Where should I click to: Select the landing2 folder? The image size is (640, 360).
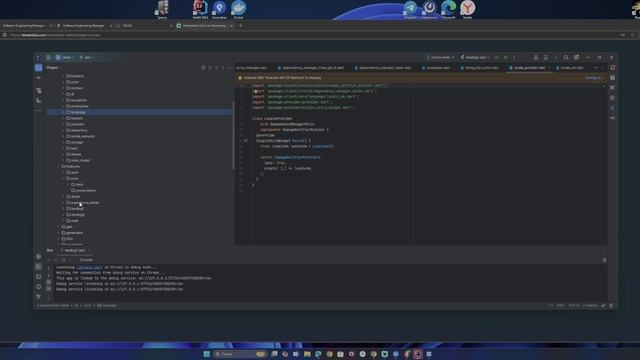pos(76,215)
